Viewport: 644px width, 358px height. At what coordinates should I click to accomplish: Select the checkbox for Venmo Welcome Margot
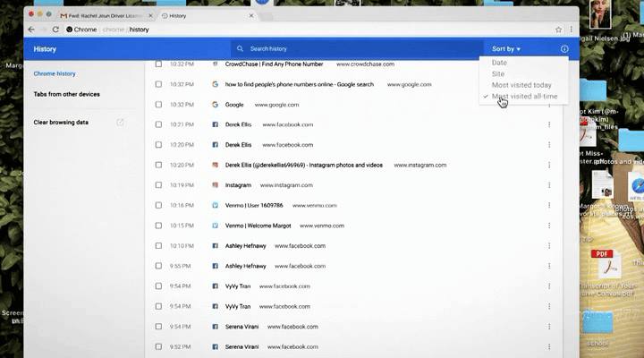[x=158, y=226]
